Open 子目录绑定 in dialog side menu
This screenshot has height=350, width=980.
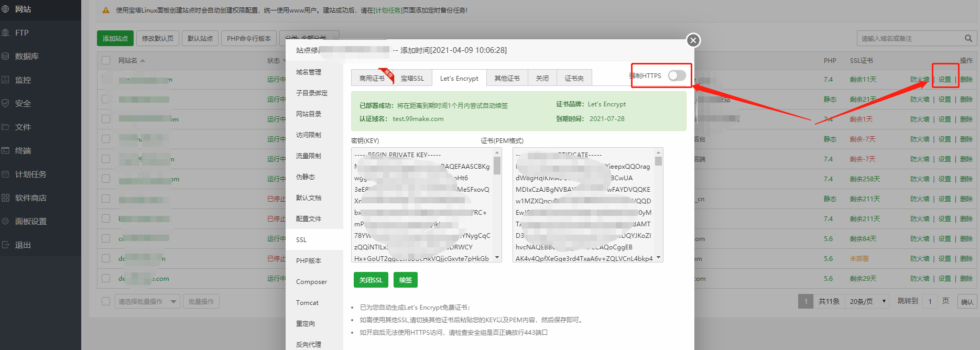(x=314, y=93)
